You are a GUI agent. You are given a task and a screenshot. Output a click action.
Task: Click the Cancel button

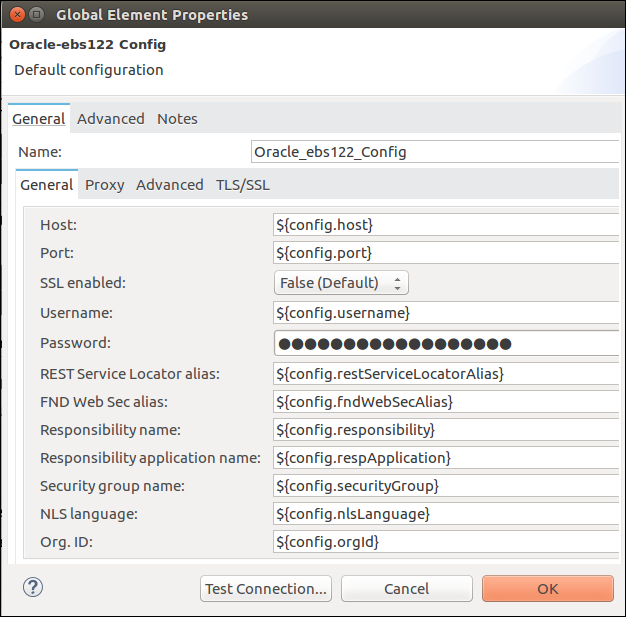[406, 589]
